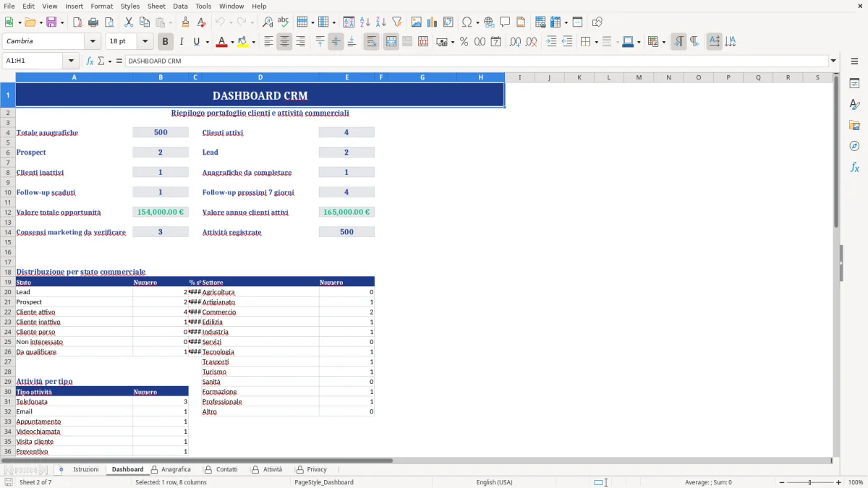Viewport: 868px width, 488px height.
Task: Expand the formula bar arrow
Action: pyautogui.click(x=833, y=61)
